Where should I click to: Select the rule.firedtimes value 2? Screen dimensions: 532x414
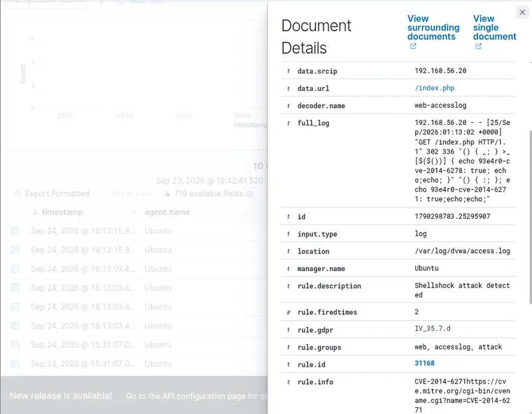(x=417, y=312)
